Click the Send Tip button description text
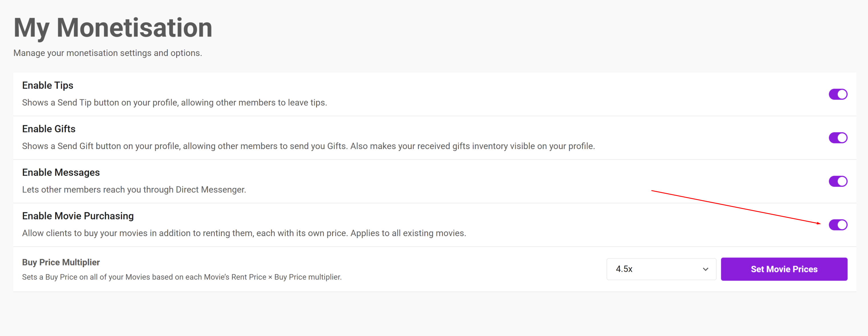The height and width of the screenshot is (336, 868). (174, 102)
